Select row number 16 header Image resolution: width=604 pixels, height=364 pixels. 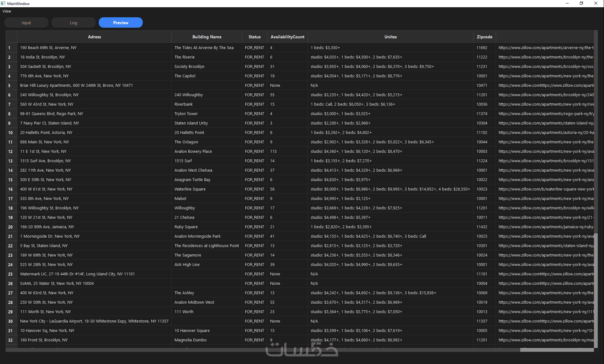coord(11,189)
